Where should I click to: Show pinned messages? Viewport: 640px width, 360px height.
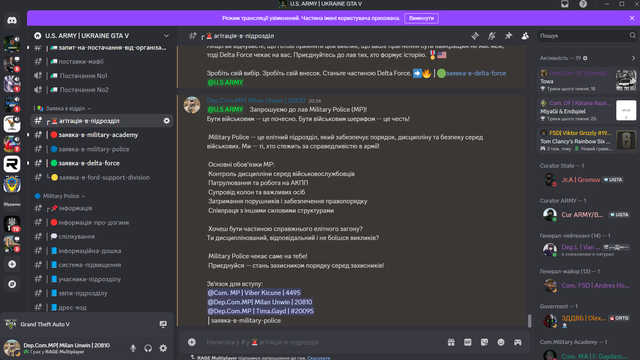pos(509,36)
